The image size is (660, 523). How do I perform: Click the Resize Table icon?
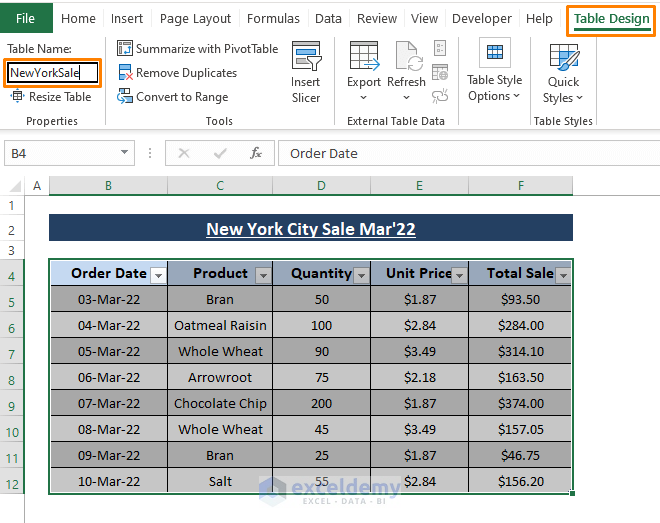point(17,96)
